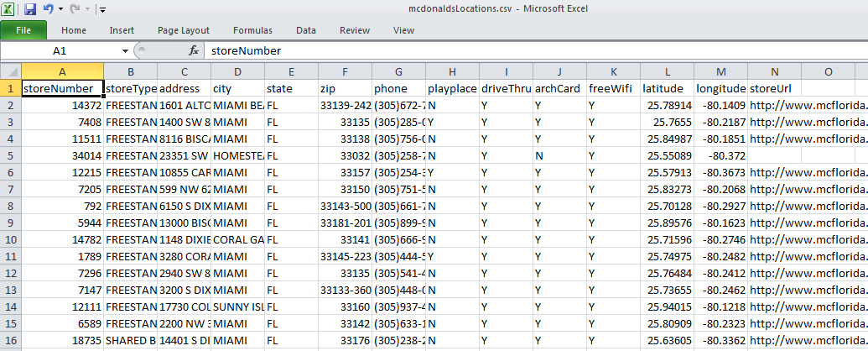Save the workbook with the floppy disk icon

tap(30, 9)
